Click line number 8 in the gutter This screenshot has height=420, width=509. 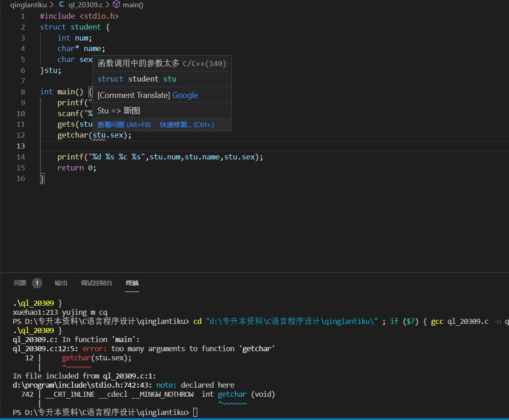(23, 92)
